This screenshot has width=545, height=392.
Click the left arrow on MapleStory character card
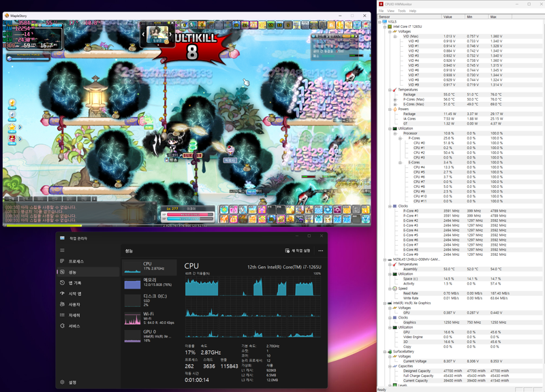(143, 35)
